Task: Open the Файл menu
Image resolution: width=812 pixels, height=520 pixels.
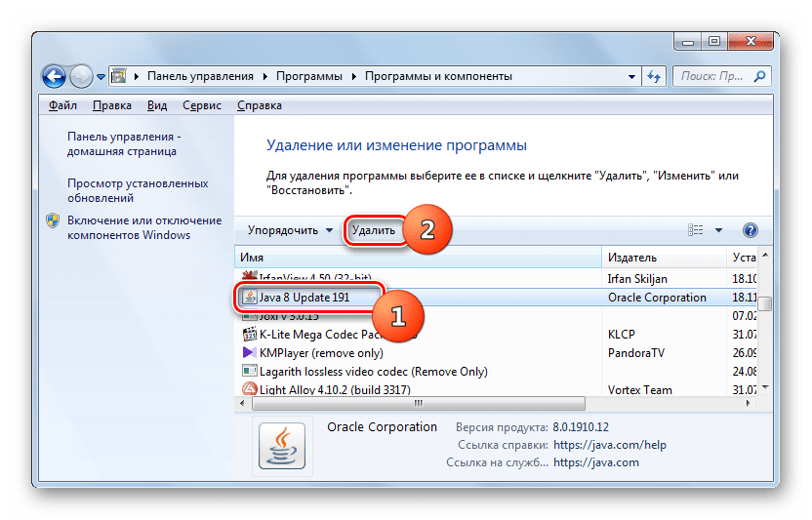Action: tap(62, 105)
